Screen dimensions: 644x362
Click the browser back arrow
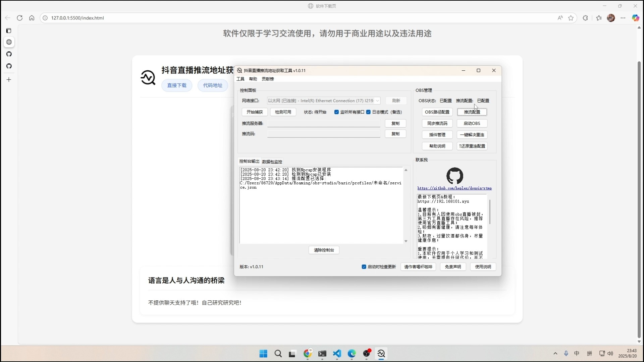(8, 18)
